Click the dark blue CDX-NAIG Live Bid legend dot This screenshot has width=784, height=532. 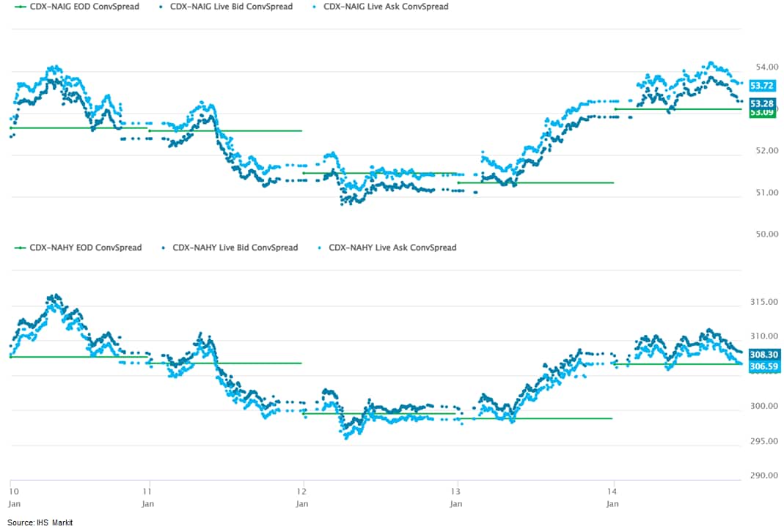click(x=161, y=7)
